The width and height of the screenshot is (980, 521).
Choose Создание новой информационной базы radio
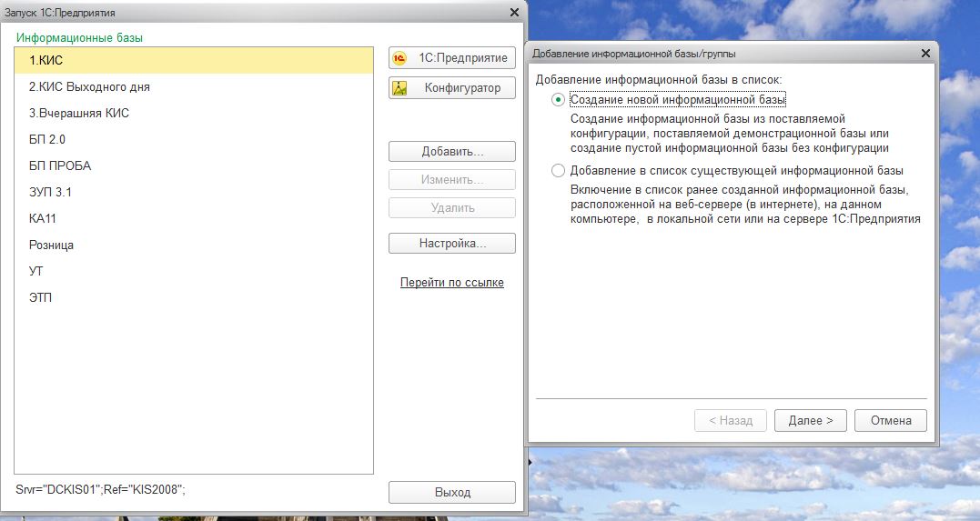tap(558, 99)
